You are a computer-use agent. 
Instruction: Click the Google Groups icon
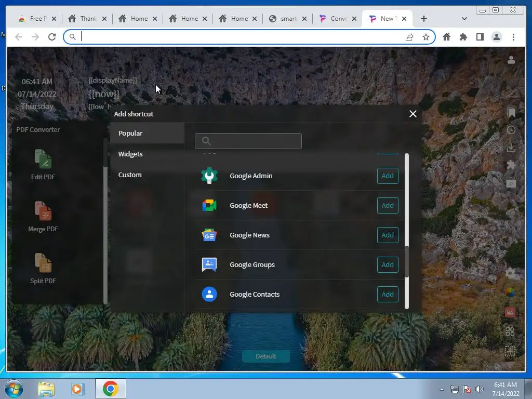(x=209, y=264)
